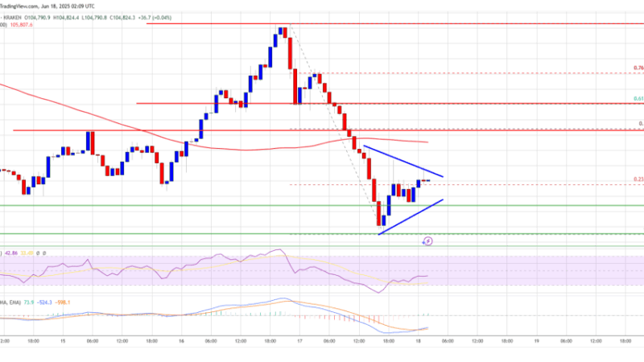Click the 0.76 Fibonacci level label
The height and width of the screenshot is (362, 644).
click(x=638, y=68)
